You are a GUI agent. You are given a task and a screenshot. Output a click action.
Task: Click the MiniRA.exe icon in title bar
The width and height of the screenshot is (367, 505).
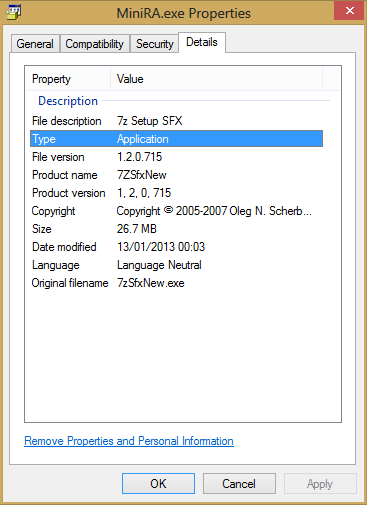13,13
